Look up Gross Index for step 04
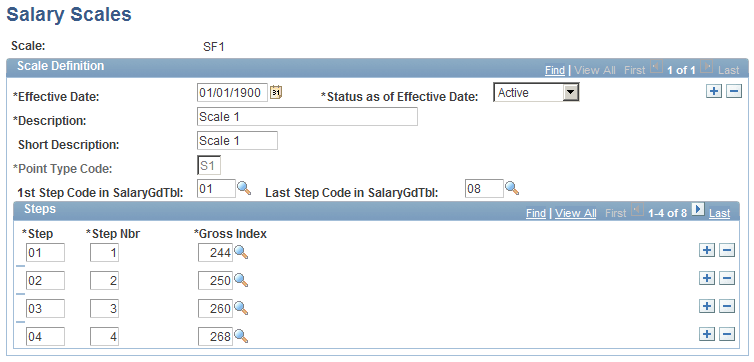 pos(241,337)
